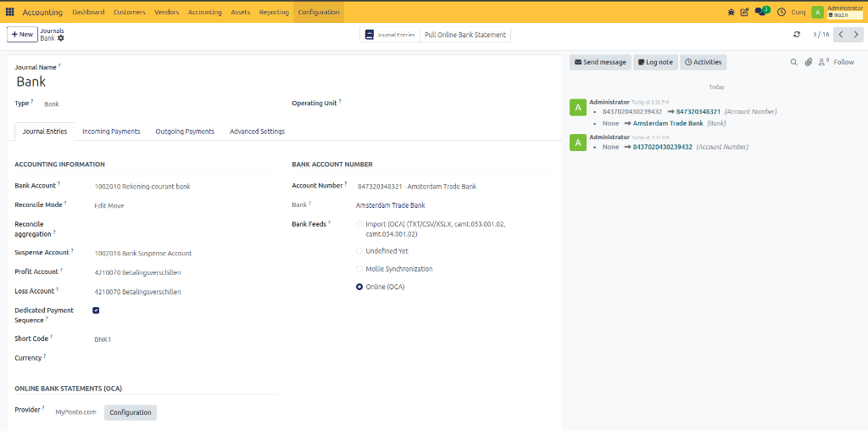Click the provider Configuration button
Viewport: 868px width, 431px height.
coord(131,412)
